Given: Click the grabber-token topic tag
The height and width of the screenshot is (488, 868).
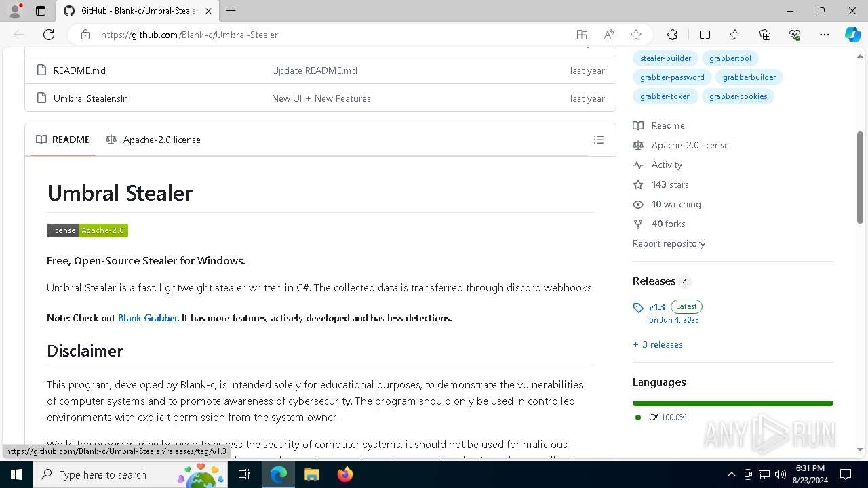Looking at the screenshot, I should click(665, 96).
